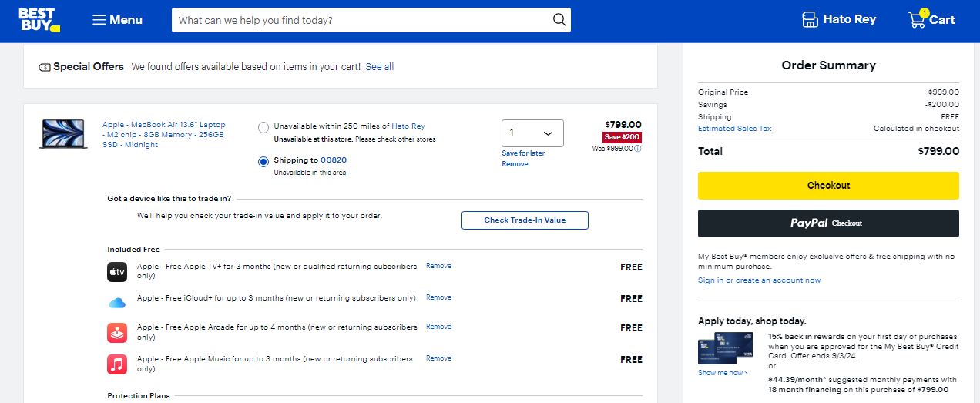Change store via Hato Rey link

coord(408,126)
